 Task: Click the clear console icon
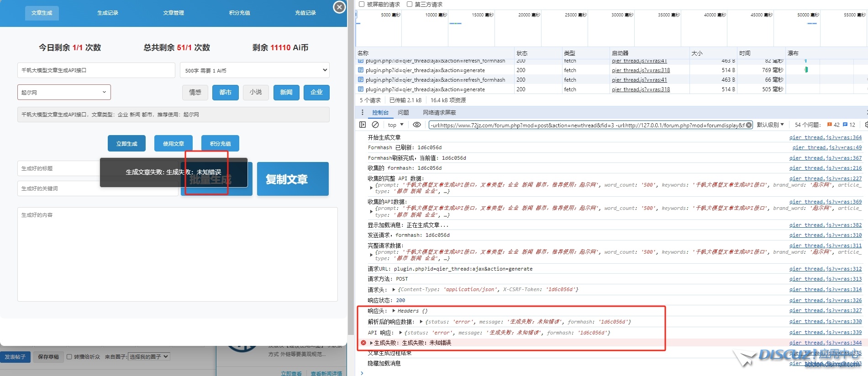click(375, 125)
